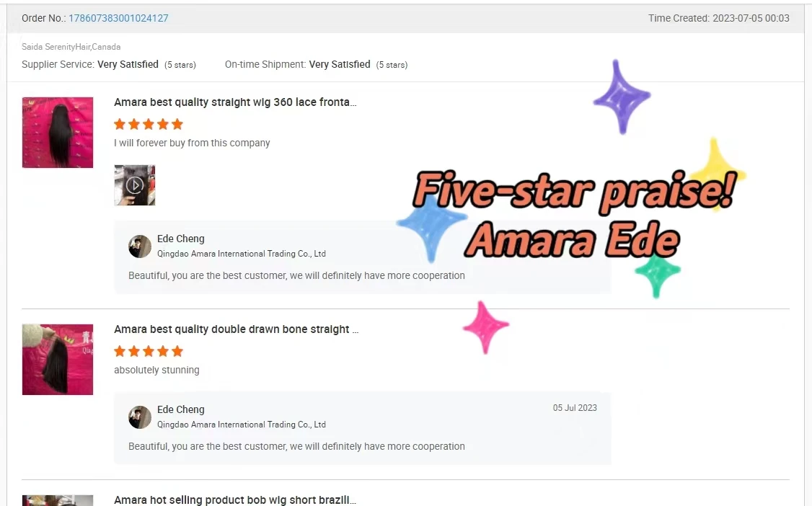Click Ede Cheng's avatar in the first reply

140,247
